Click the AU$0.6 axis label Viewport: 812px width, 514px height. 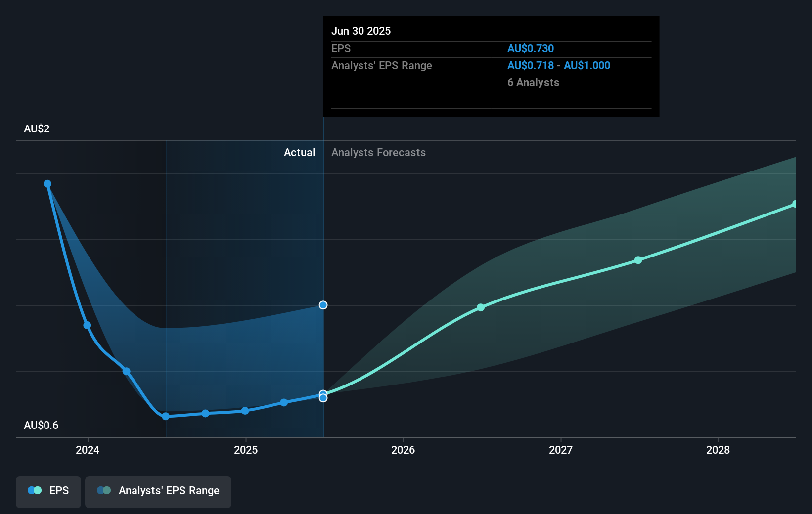[x=41, y=425]
